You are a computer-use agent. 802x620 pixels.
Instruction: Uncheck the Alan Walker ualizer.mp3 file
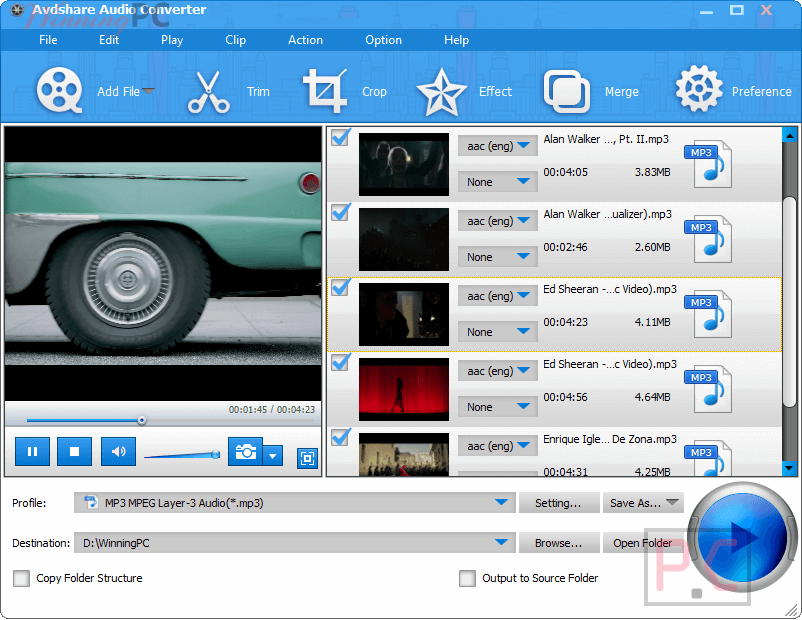[x=341, y=212]
